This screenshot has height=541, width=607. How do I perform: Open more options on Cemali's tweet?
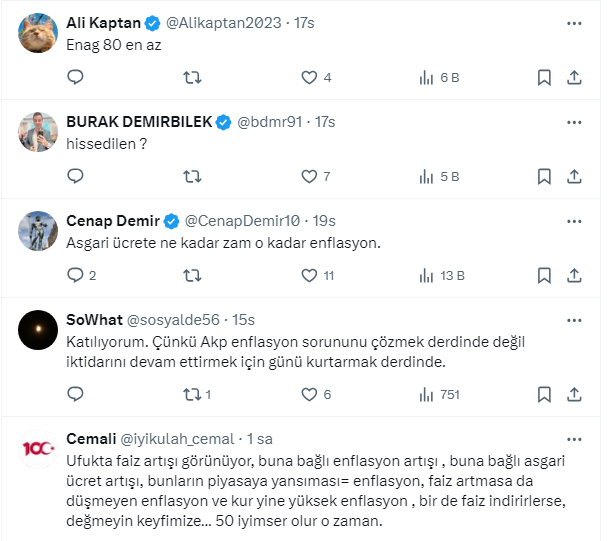click(x=574, y=438)
